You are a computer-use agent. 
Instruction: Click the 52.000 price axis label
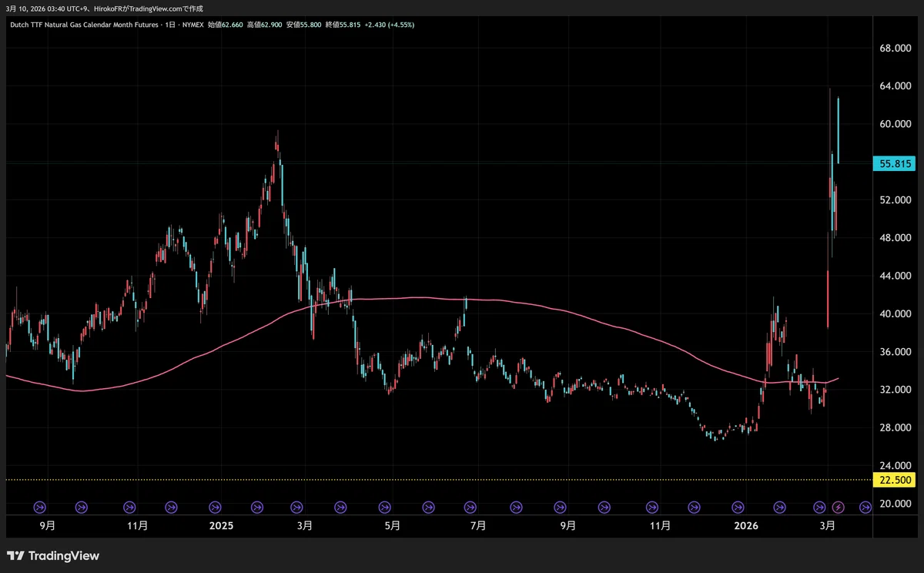895,200
